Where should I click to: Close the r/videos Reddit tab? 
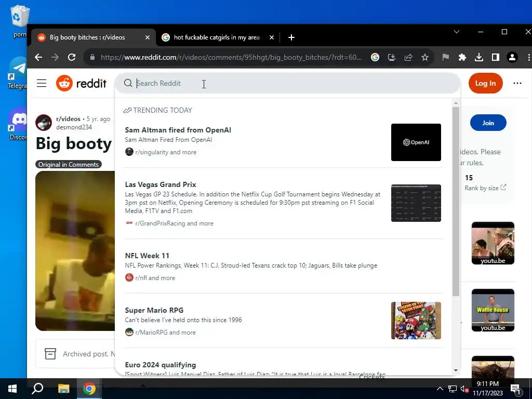click(x=147, y=37)
